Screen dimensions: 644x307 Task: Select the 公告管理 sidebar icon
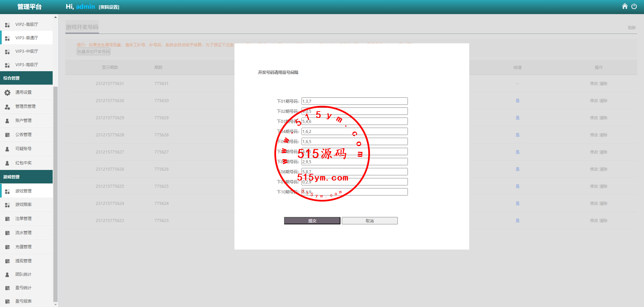pyautogui.click(x=7, y=135)
